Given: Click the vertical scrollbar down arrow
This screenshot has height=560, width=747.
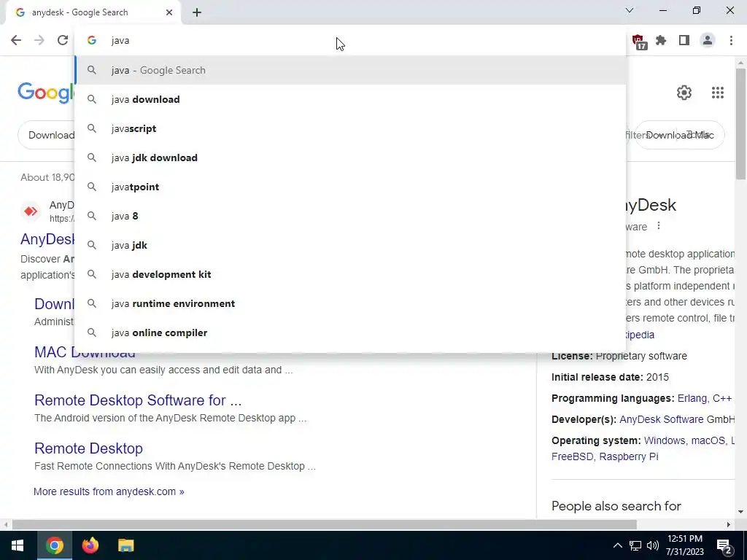Looking at the screenshot, I should click(740, 512).
